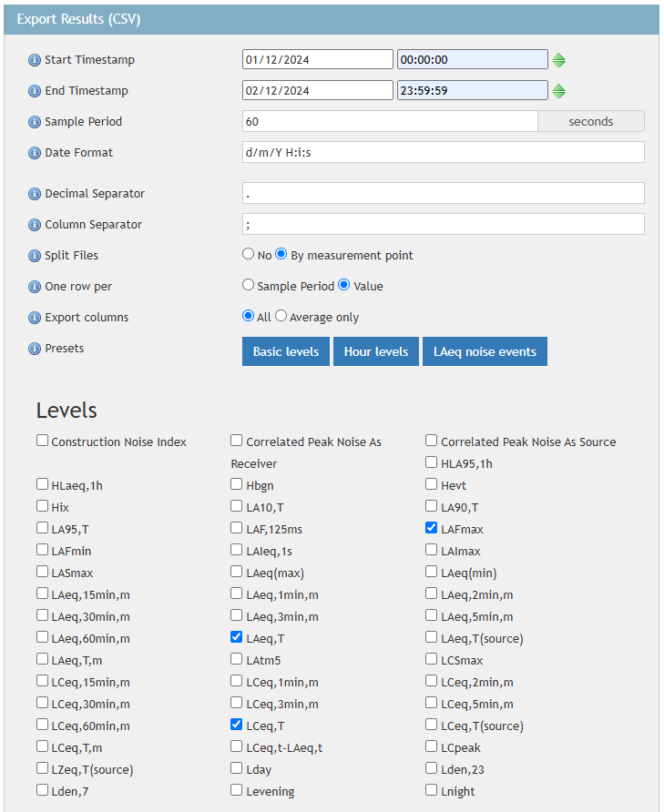664x812 pixels.
Task: Click the Column Separator input field
Action: pyautogui.click(x=444, y=224)
